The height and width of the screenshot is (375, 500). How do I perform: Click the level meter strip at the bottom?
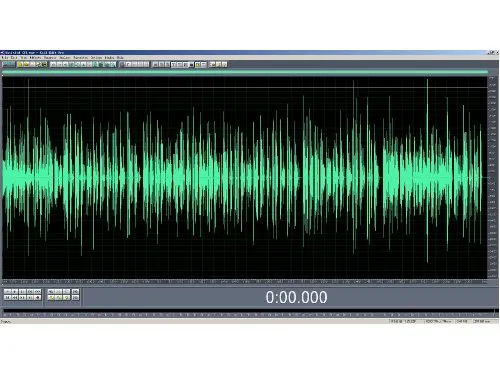pyautogui.click(x=248, y=311)
